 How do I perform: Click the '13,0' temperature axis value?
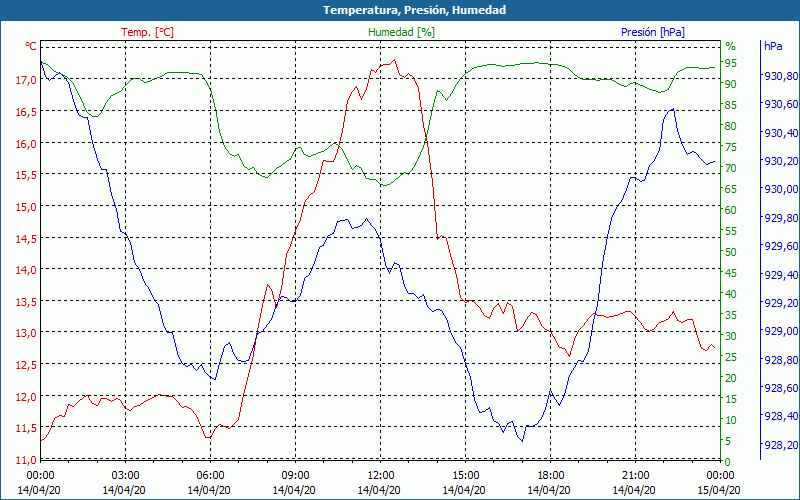[x=28, y=333]
